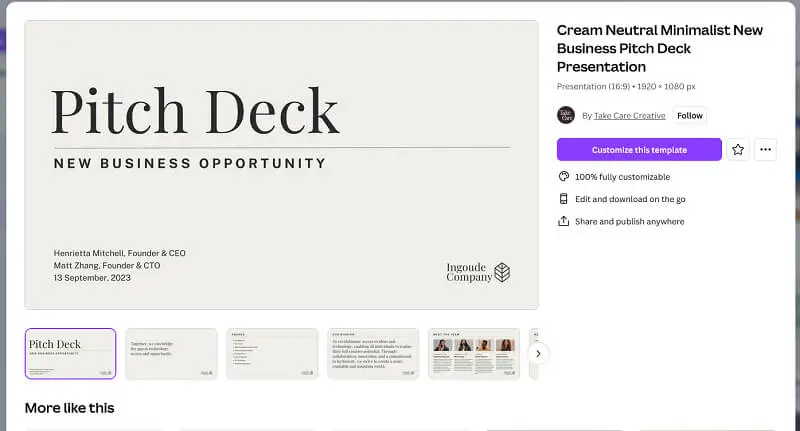
Task: Star this template as a favorite
Action: click(738, 149)
